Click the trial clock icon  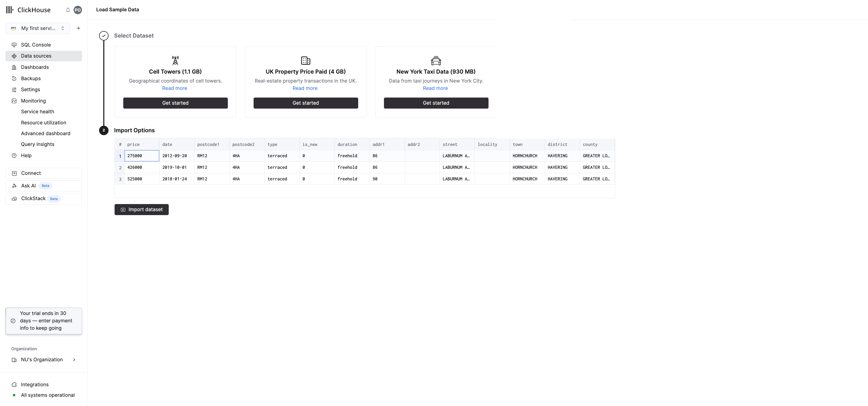point(13,321)
